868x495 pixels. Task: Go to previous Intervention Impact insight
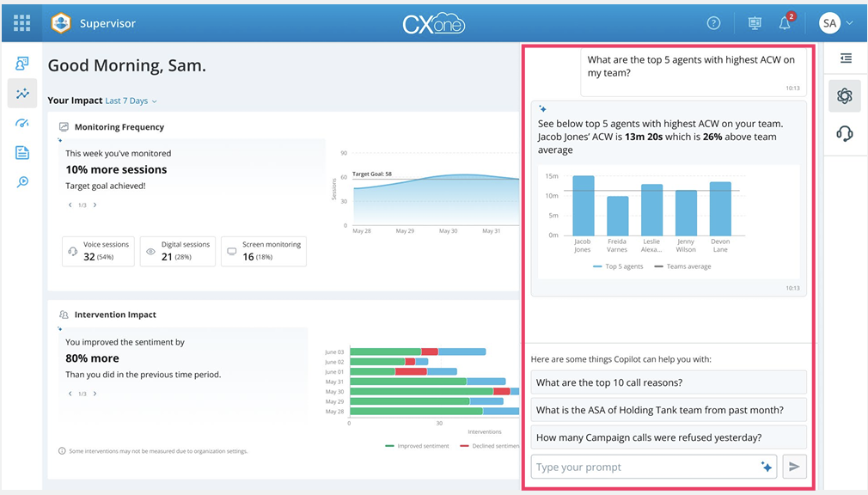[x=70, y=394]
